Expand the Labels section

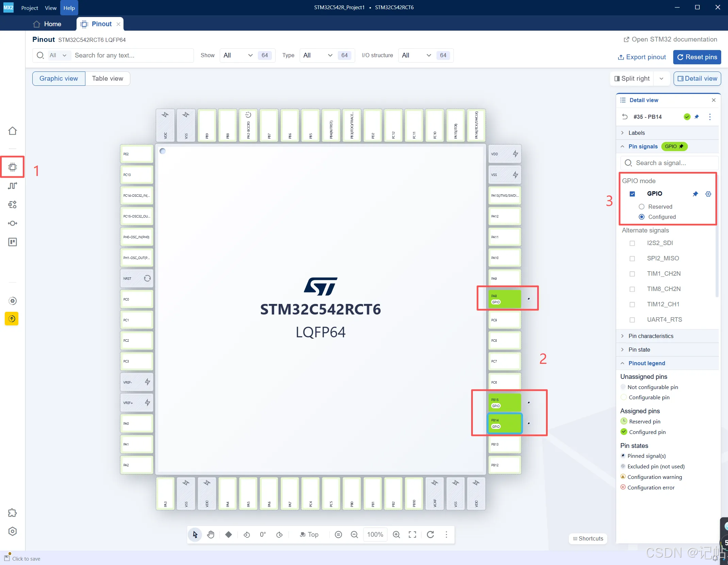[x=667, y=133]
